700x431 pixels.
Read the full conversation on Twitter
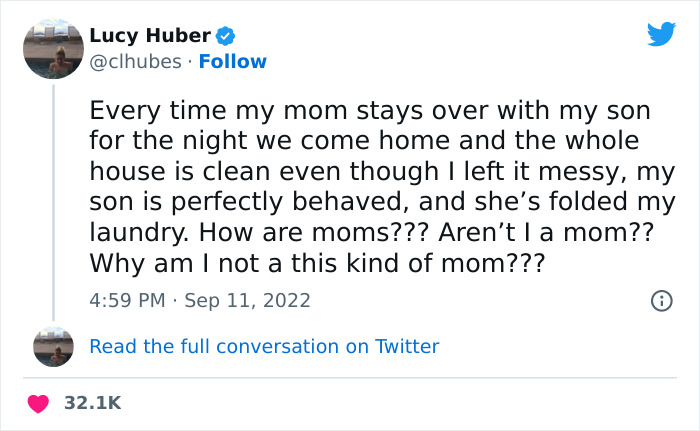pos(264,347)
